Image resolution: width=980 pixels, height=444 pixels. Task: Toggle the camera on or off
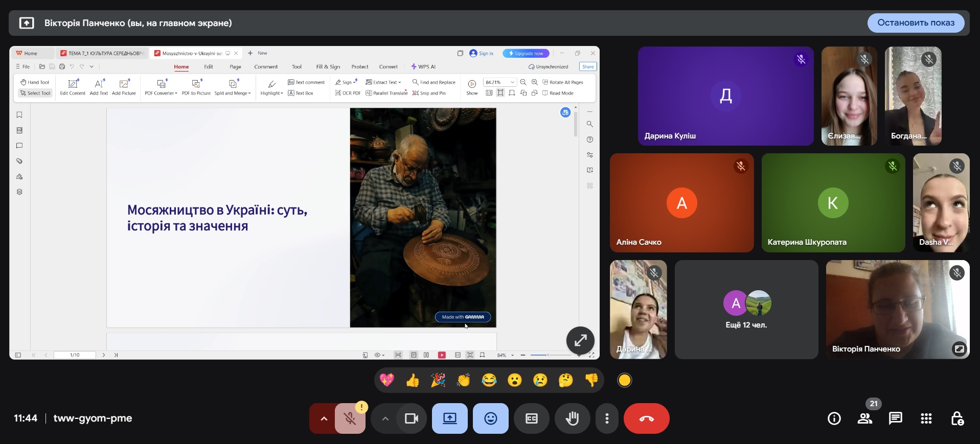tap(412, 418)
